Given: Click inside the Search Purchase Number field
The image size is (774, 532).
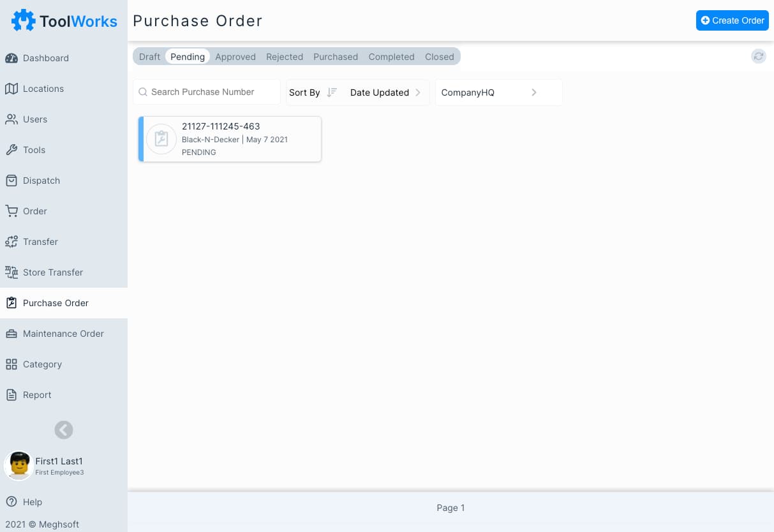Looking at the screenshot, I should tap(207, 92).
